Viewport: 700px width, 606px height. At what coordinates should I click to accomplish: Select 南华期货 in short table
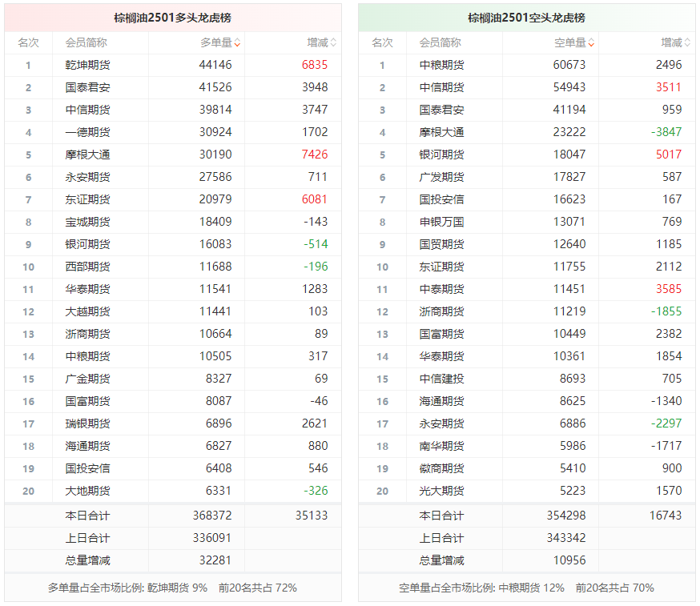[x=441, y=446]
